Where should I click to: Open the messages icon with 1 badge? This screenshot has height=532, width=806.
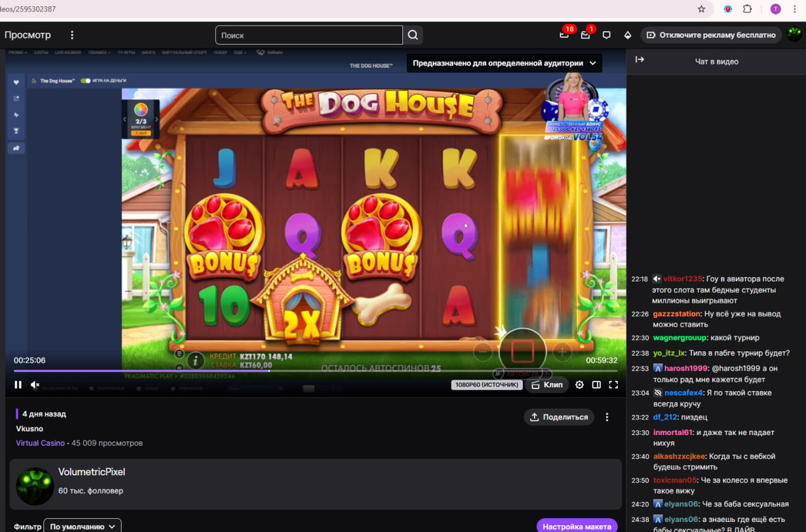[x=585, y=35]
